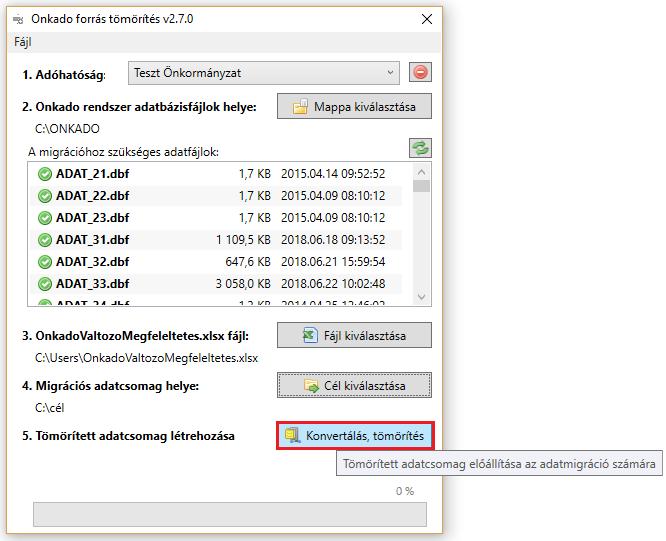
Task: Open the Fájl menu
Action: point(23,42)
